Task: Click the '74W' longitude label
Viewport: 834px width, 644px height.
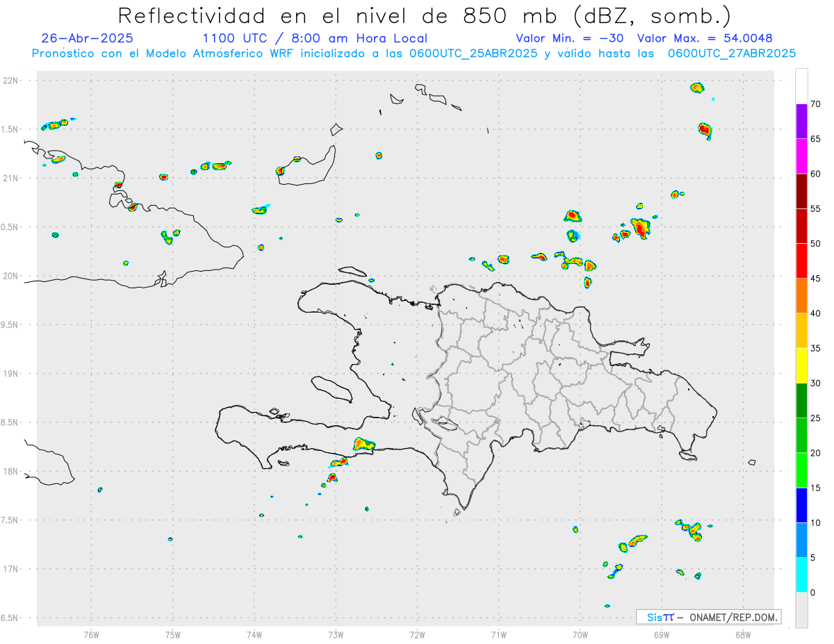Action: point(254,635)
